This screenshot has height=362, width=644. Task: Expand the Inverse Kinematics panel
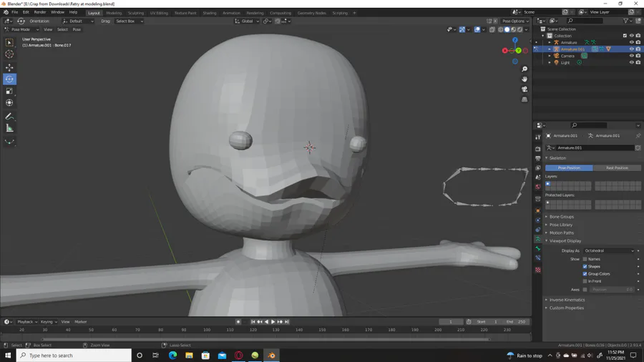[x=567, y=300]
